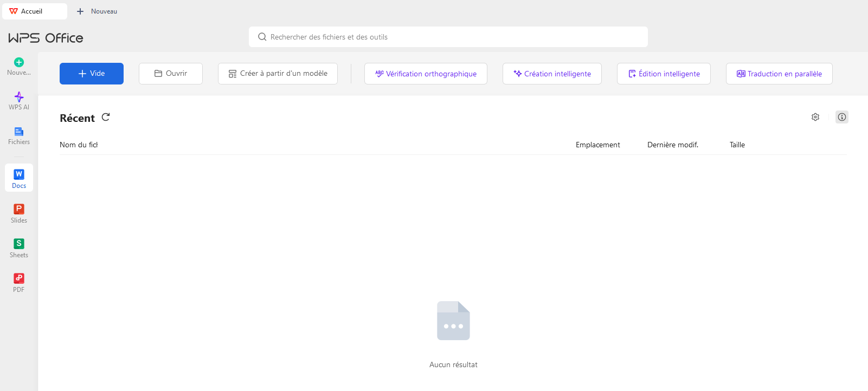Sort by Taille column header
Image resolution: width=868 pixels, height=391 pixels.
[x=737, y=145]
